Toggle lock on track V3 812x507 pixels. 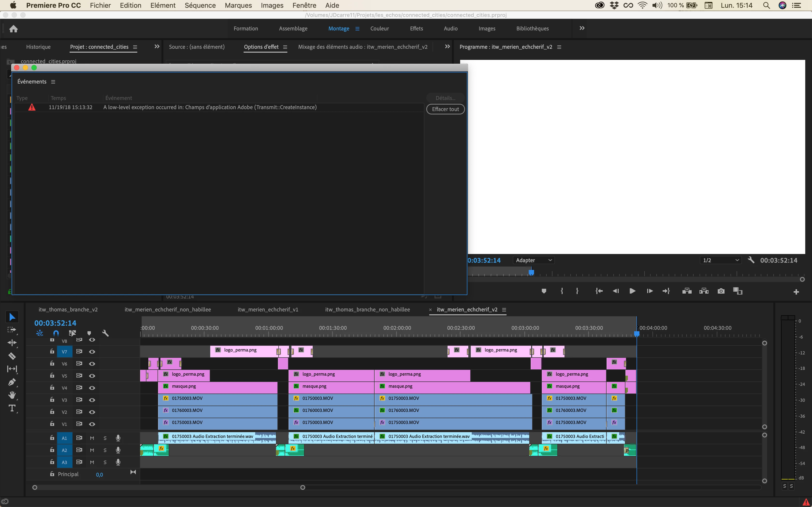pyautogui.click(x=52, y=400)
